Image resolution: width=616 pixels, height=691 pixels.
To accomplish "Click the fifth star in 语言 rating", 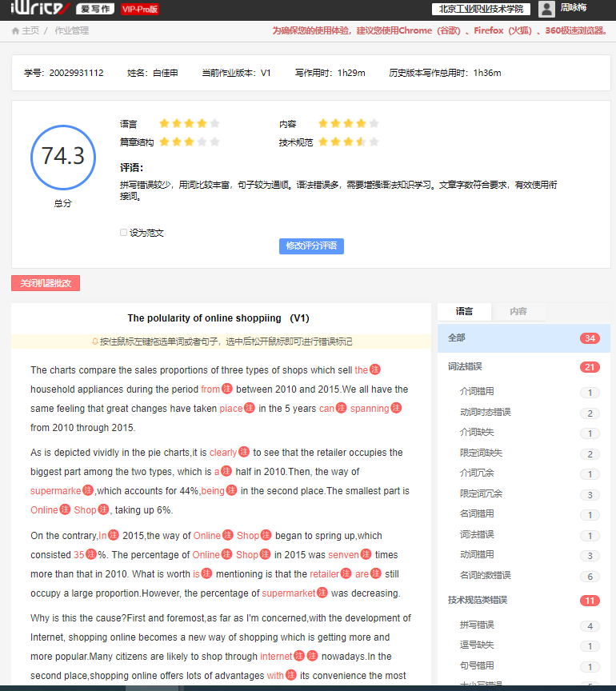I will point(214,123).
